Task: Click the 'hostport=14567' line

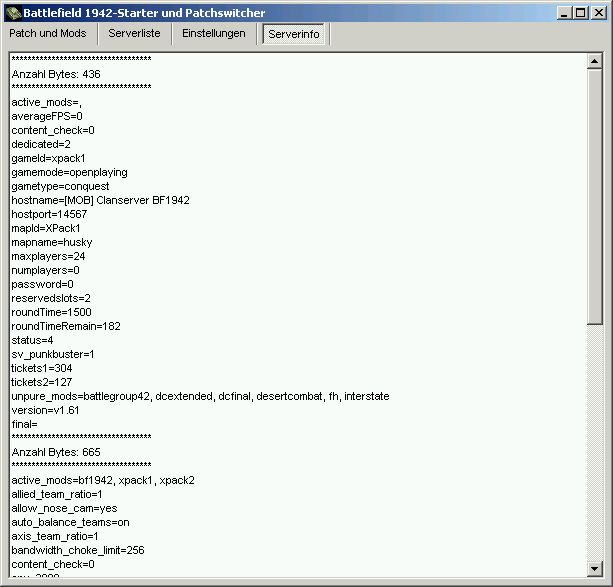Action: 49,214
